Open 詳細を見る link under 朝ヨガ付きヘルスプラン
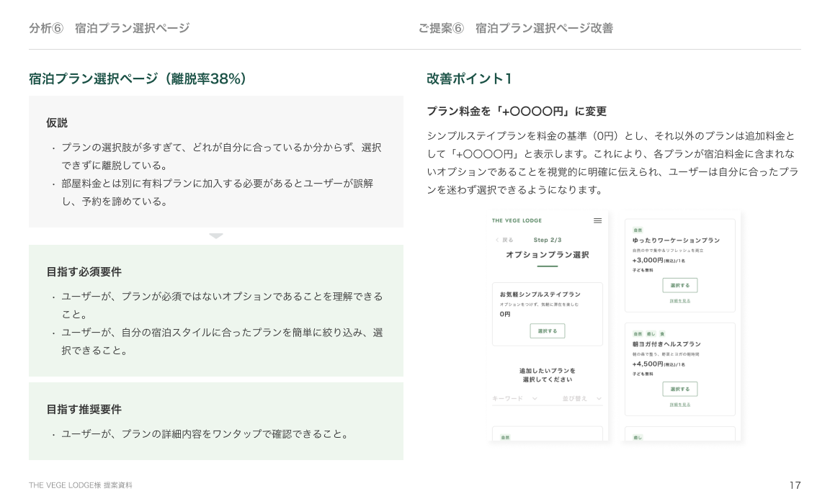 tap(679, 405)
